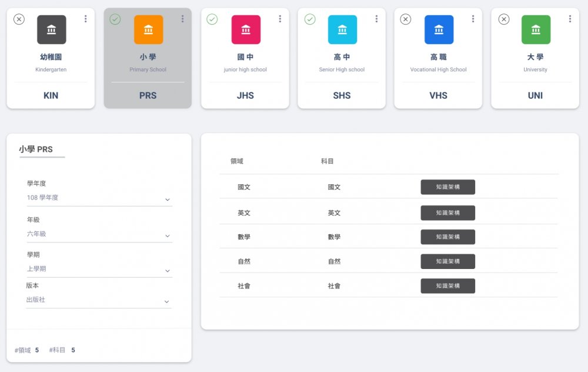Click the blue Vocational High School icon
Screen dimensions: 588x372
pyautogui.click(x=439, y=29)
